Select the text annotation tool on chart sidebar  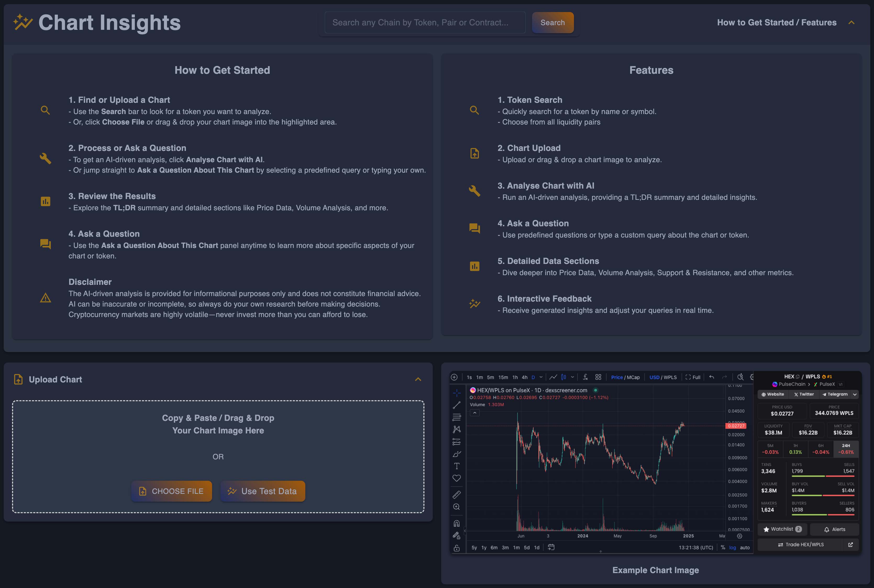pyautogui.click(x=457, y=465)
